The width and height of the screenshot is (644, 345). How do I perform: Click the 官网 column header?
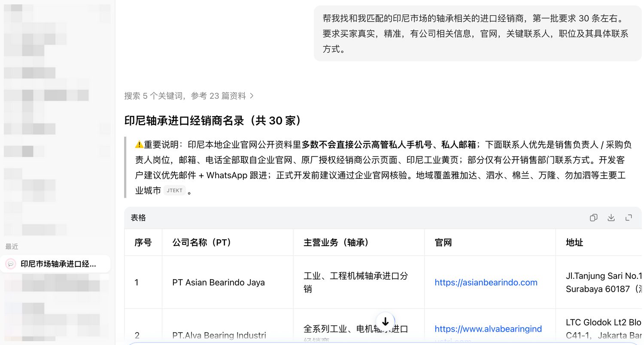click(x=490, y=243)
